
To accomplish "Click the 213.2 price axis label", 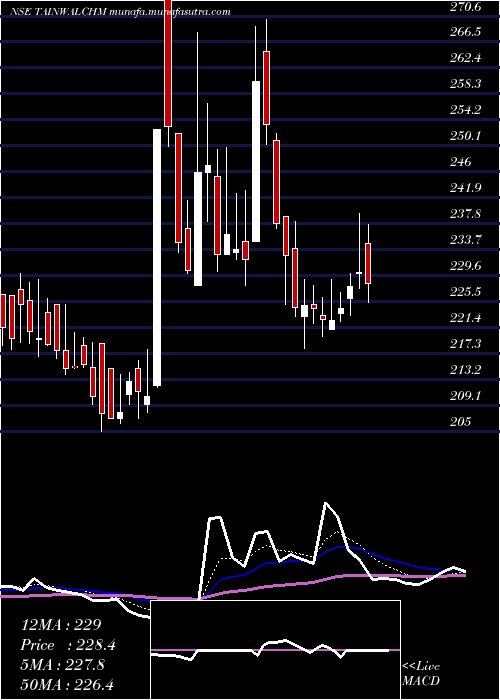I will [x=465, y=370].
